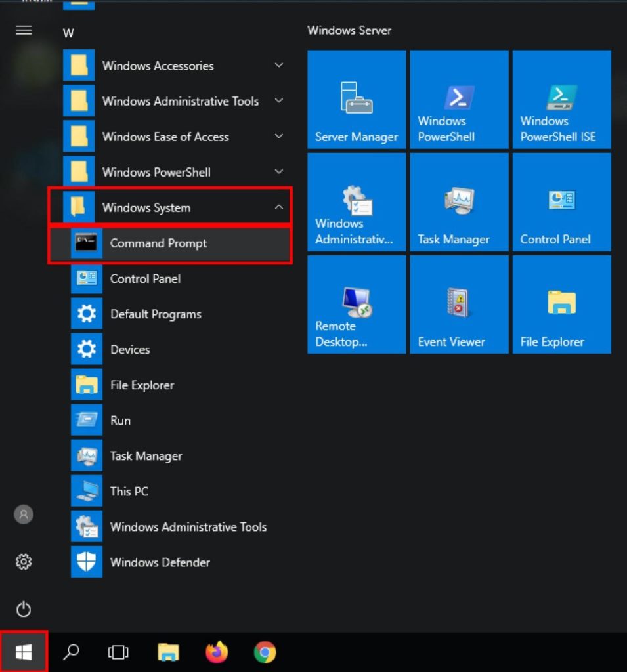Launch File Explorer tile
The width and height of the screenshot is (627, 672).
pyautogui.click(x=561, y=304)
